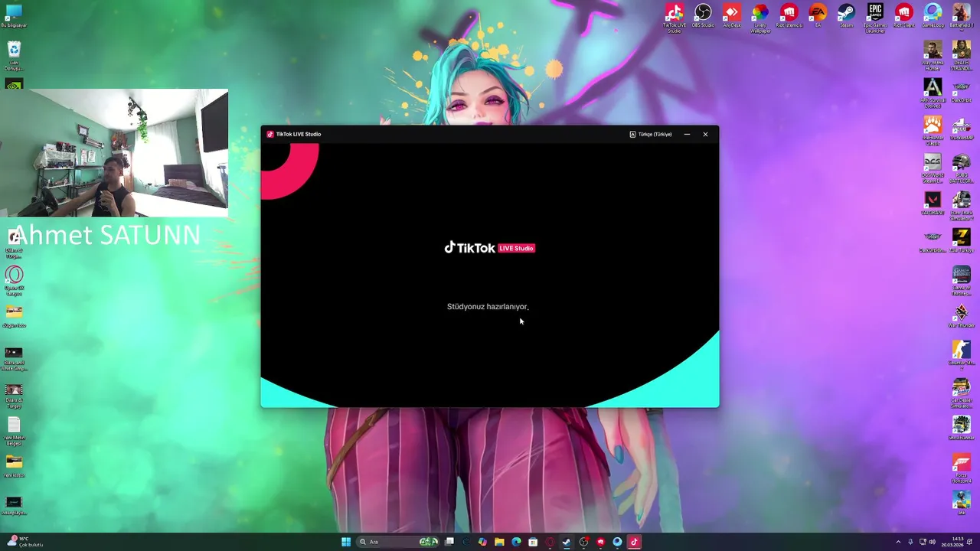Open Microsoft Store from the taskbar

tap(533, 542)
